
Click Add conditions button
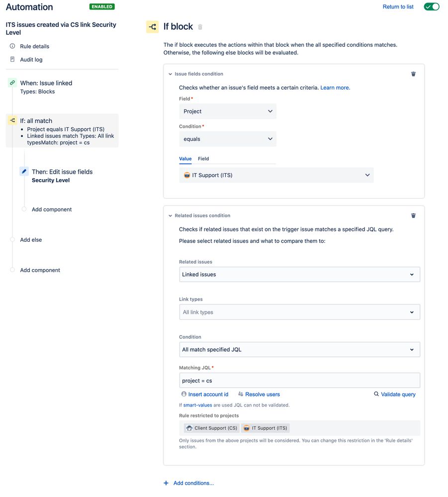193,484
